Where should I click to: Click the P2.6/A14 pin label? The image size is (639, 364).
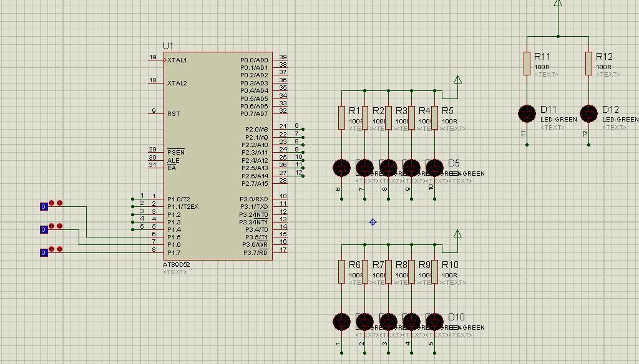(255, 176)
